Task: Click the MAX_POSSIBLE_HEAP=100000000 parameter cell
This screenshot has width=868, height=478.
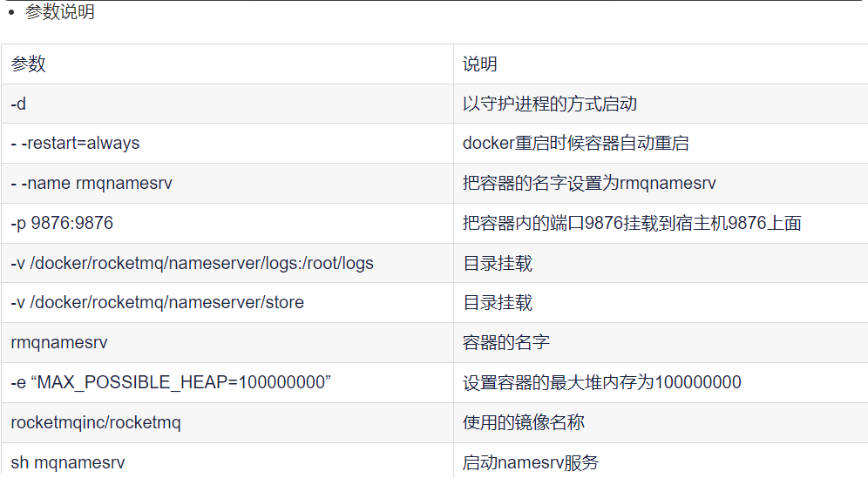Action: (x=227, y=382)
